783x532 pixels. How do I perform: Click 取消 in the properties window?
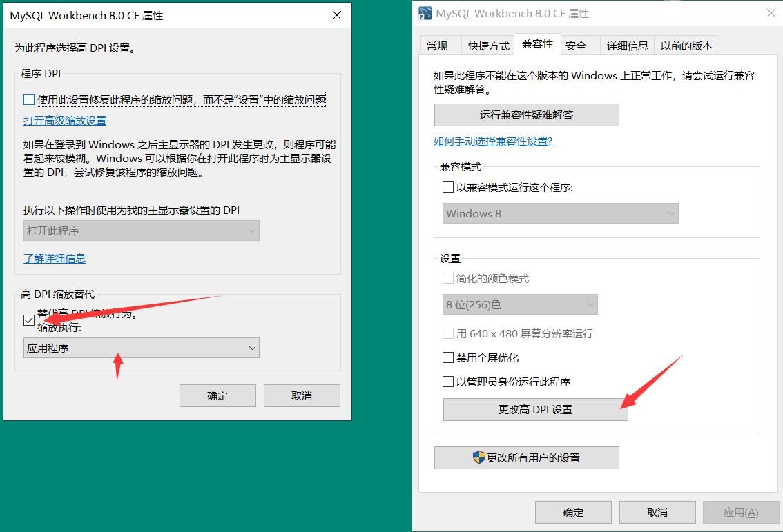point(657,512)
